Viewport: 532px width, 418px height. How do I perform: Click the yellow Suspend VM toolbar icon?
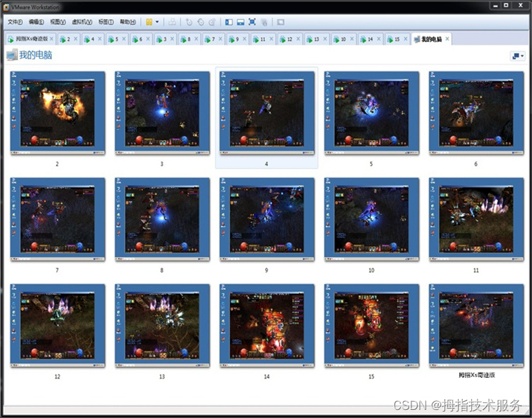pos(149,22)
